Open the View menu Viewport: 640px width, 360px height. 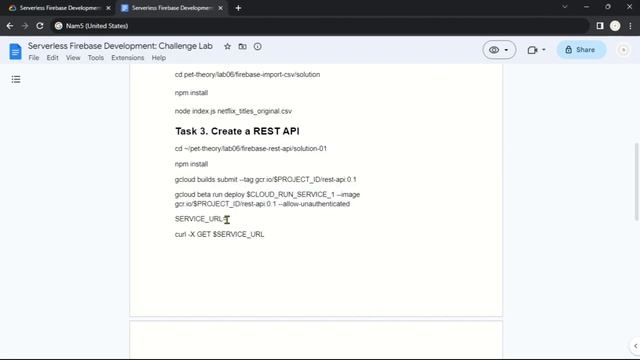pyautogui.click(x=73, y=58)
